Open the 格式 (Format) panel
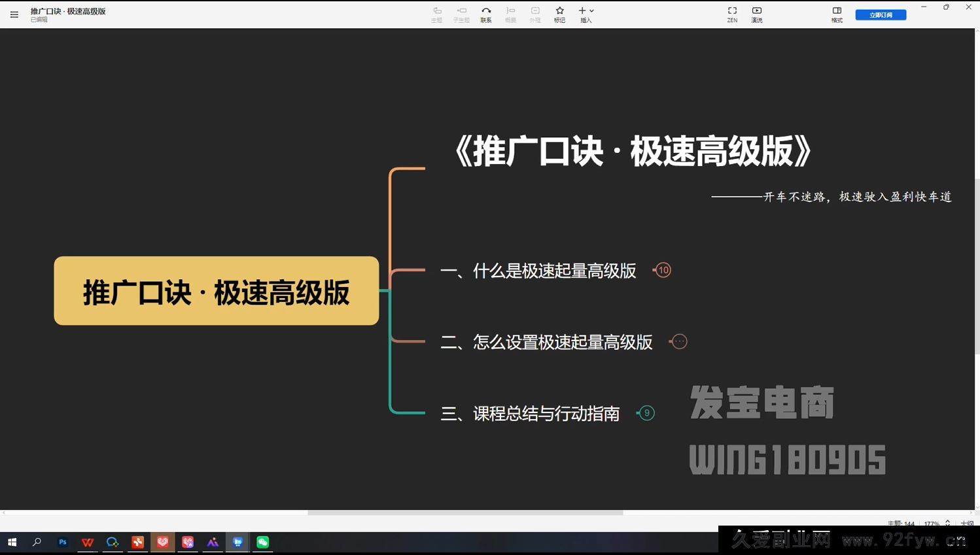This screenshot has width=980, height=555. point(836,14)
